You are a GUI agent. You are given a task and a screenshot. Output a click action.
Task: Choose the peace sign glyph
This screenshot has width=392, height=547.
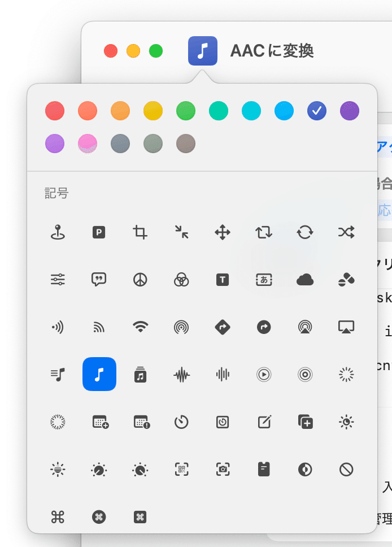140,280
